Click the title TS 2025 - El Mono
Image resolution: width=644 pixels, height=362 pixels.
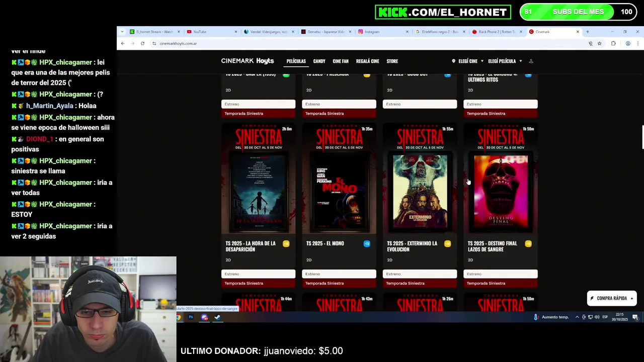click(x=325, y=243)
